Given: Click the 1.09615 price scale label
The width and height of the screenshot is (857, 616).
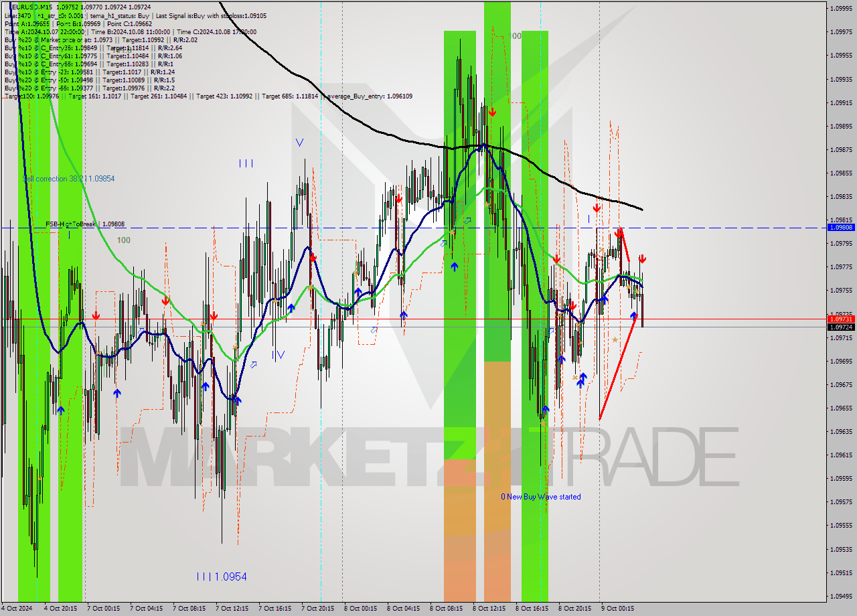Looking at the screenshot, I should coord(840,455).
